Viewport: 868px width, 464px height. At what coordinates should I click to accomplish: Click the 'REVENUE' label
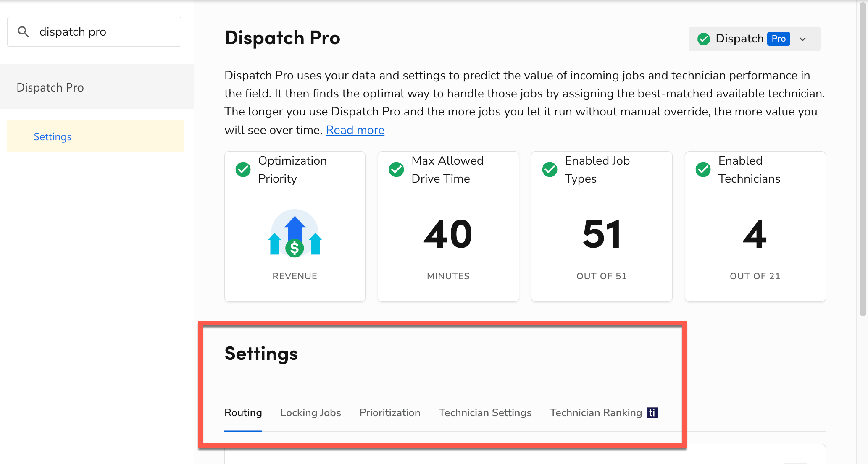(x=295, y=276)
